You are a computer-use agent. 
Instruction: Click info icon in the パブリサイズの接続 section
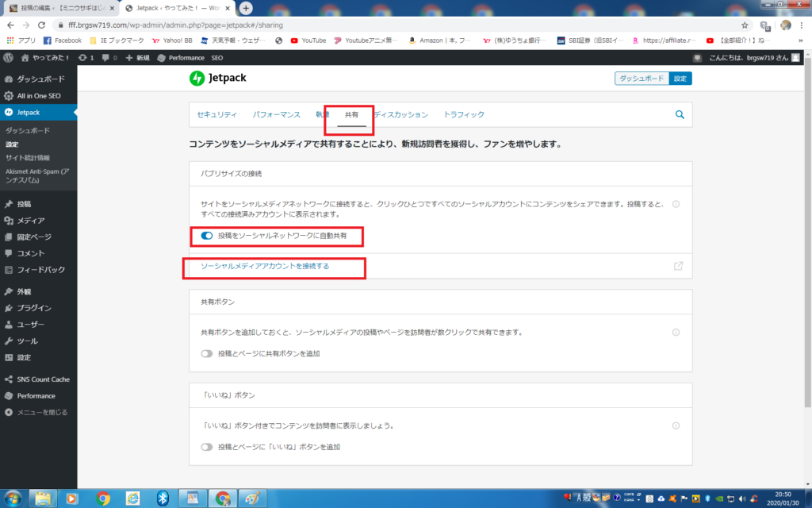pos(676,204)
